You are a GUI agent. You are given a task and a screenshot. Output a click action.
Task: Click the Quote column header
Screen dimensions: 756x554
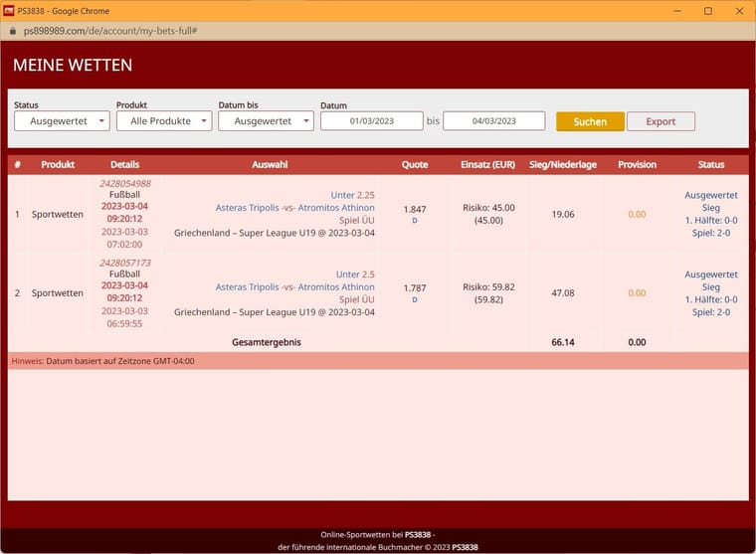pos(415,164)
